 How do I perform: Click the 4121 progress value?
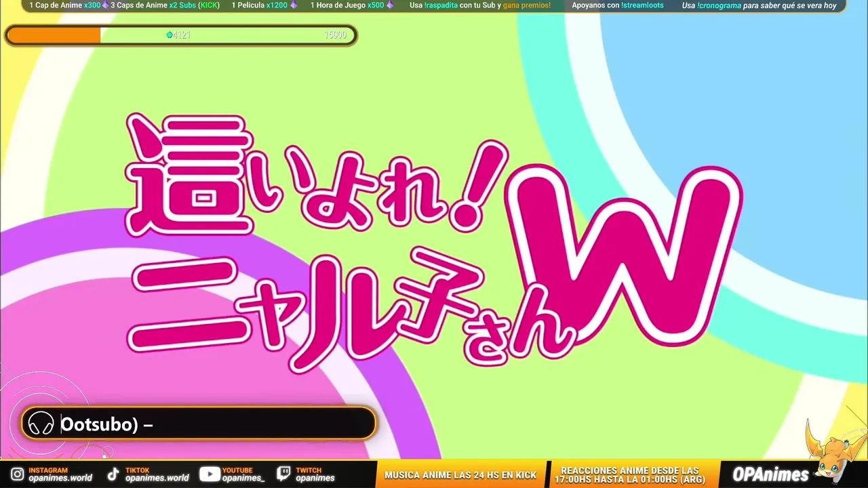[x=182, y=35]
